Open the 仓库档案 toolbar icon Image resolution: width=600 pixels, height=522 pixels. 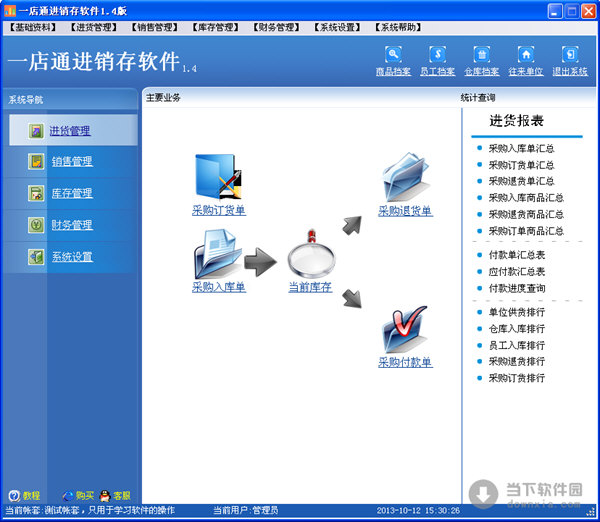tap(482, 54)
